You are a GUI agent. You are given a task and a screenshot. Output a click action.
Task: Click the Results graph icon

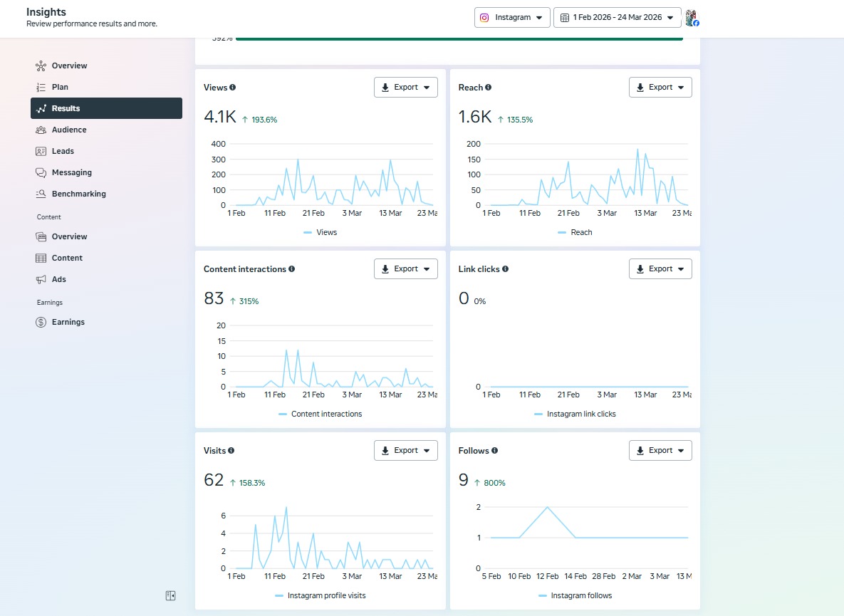point(41,108)
